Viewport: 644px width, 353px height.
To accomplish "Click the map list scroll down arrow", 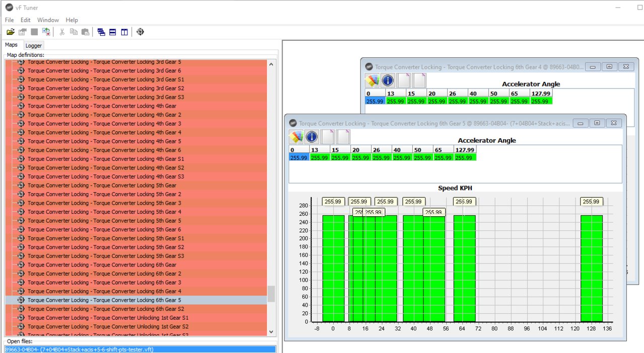I will pos(271,332).
